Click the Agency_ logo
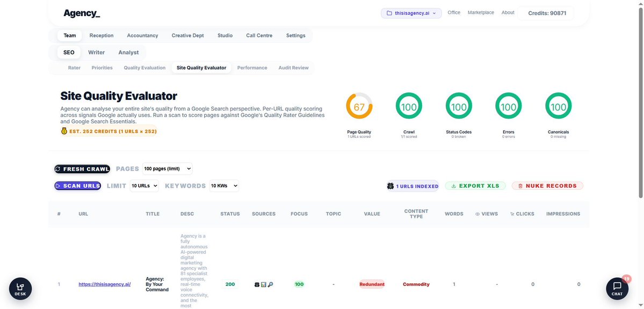The image size is (644, 309). pyautogui.click(x=82, y=13)
